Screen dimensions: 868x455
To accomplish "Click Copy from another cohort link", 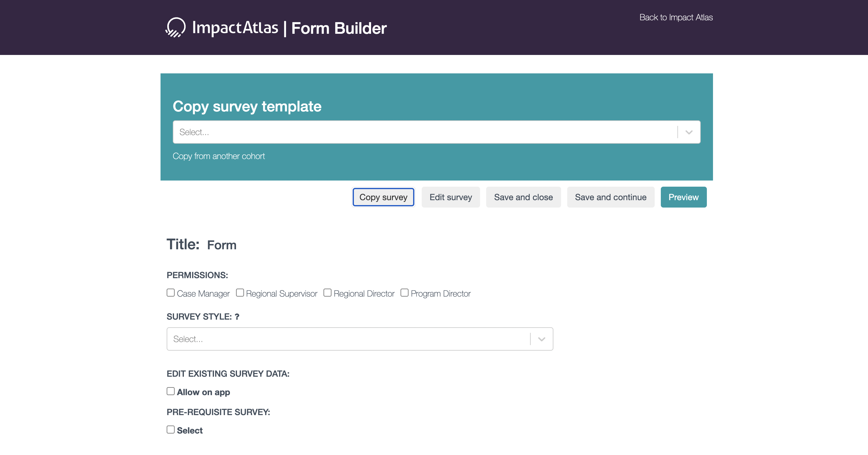I will pyautogui.click(x=219, y=156).
